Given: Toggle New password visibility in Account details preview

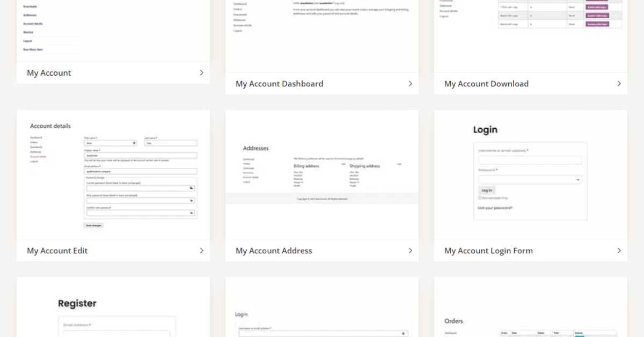Looking at the screenshot, I should (x=191, y=200).
